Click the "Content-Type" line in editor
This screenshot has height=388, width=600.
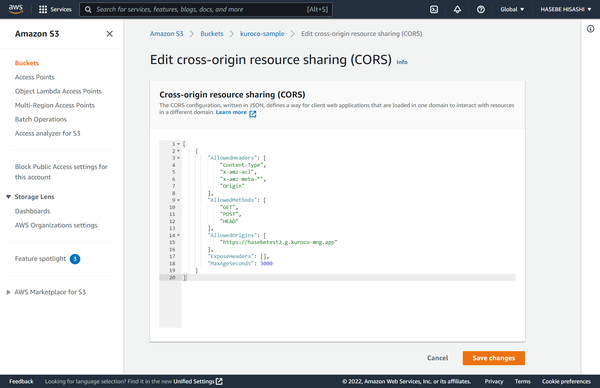(243, 165)
